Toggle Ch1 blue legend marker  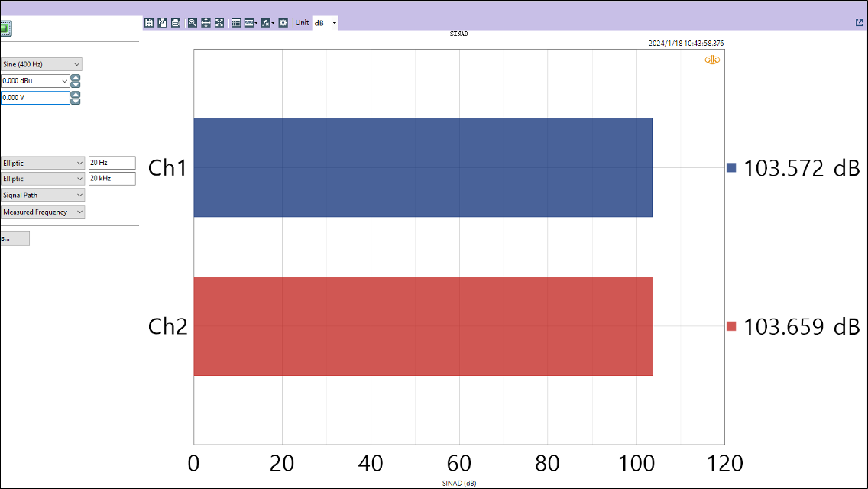[731, 167]
